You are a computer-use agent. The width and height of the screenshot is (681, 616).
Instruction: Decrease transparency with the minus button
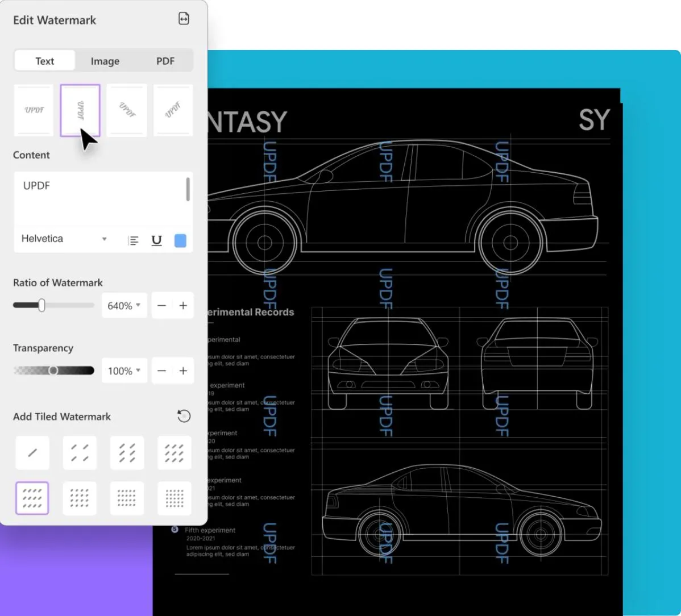161,371
